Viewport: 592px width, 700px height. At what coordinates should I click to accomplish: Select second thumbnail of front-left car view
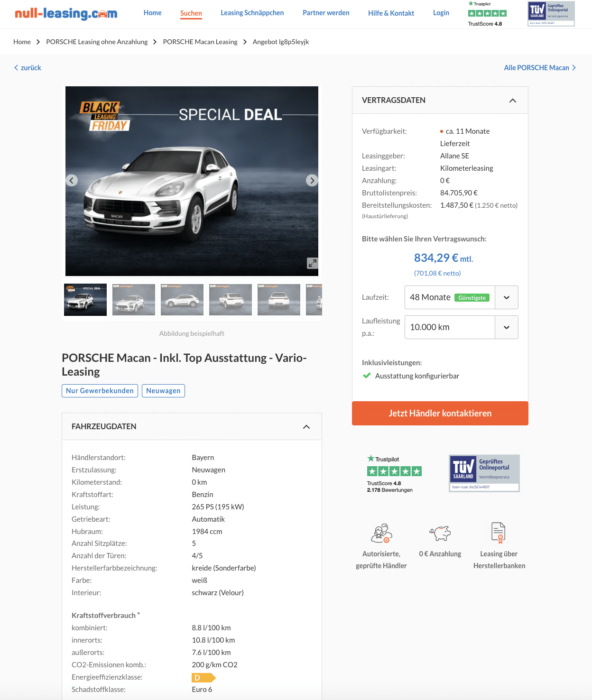[134, 300]
